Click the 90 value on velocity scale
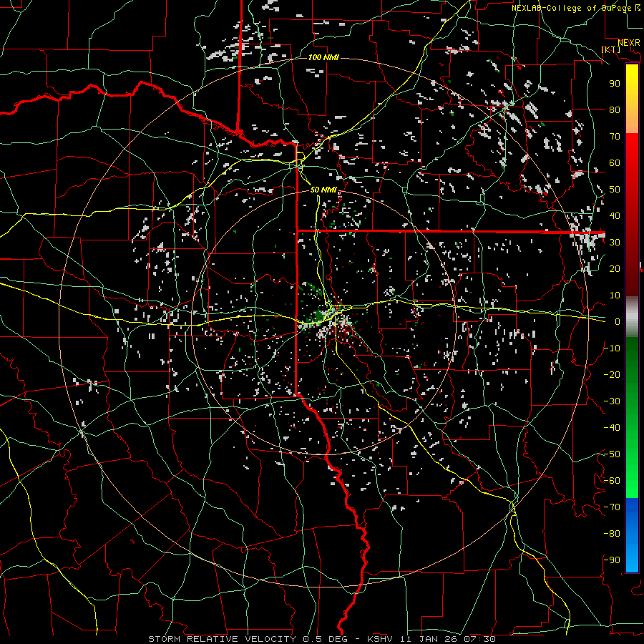This screenshot has height=644, width=644. pyautogui.click(x=615, y=84)
